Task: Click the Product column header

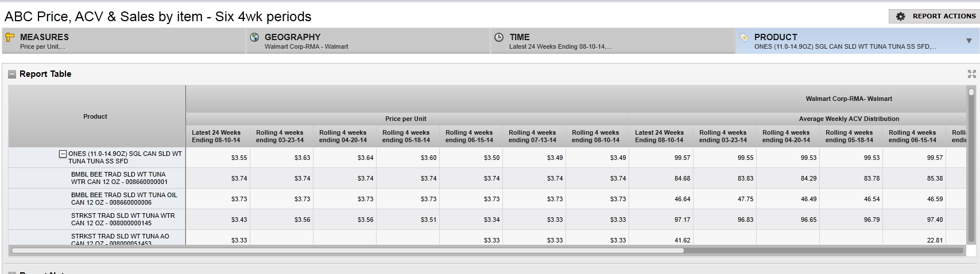Action: point(95,116)
